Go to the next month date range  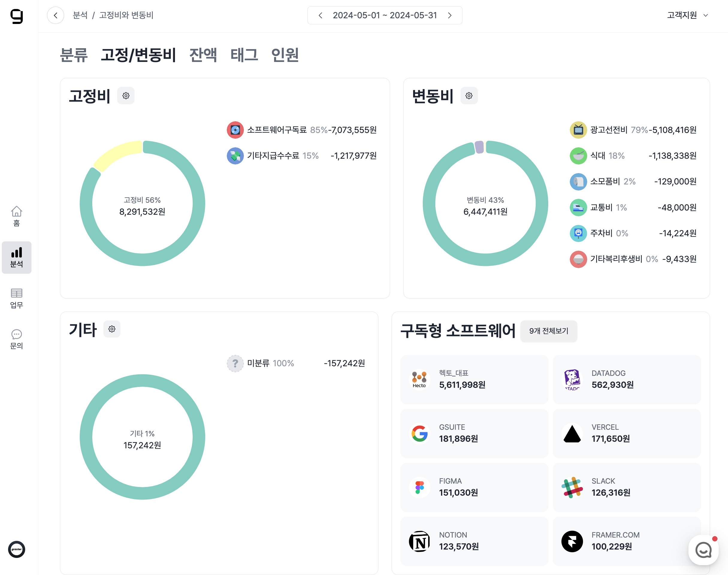tap(449, 16)
